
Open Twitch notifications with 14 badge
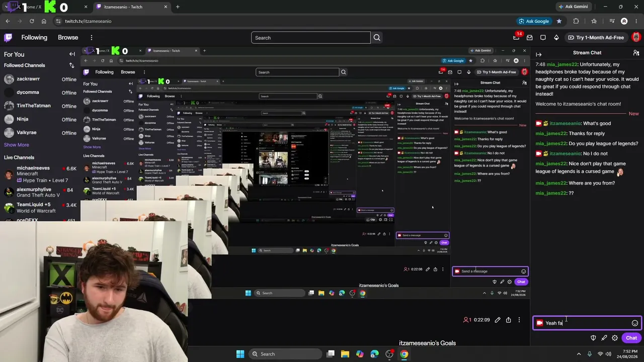[x=516, y=37]
